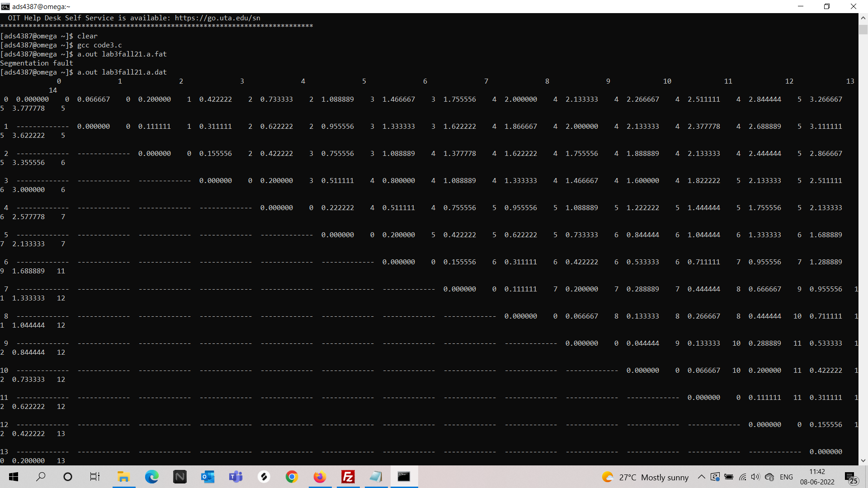Click column header 13 in output
This screenshot has height=488, width=868.
pyautogui.click(x=850, y=81)
